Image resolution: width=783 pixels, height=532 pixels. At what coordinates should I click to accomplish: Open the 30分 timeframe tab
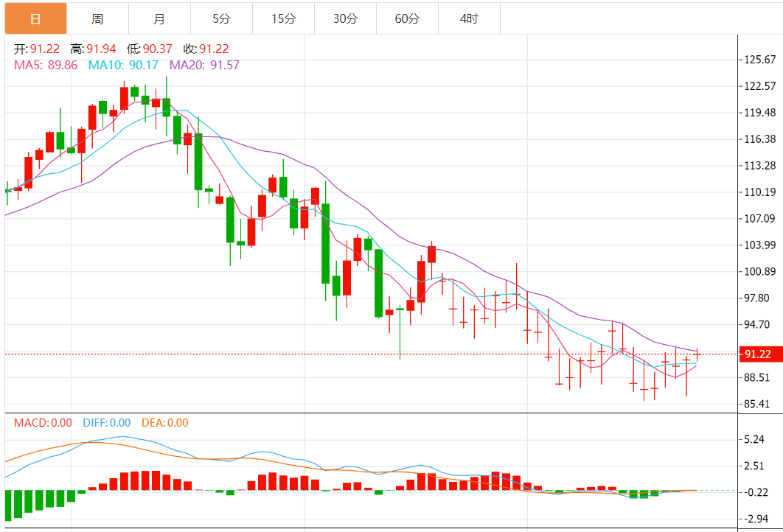[345, 18]
